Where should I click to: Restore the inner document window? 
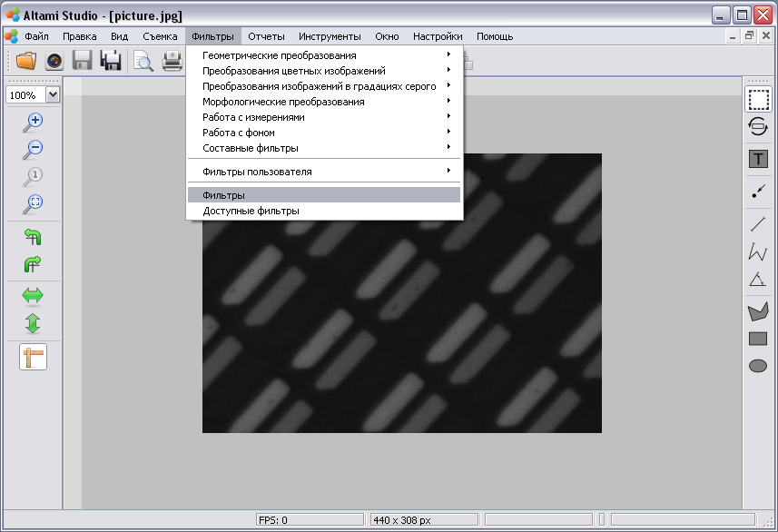749,35
